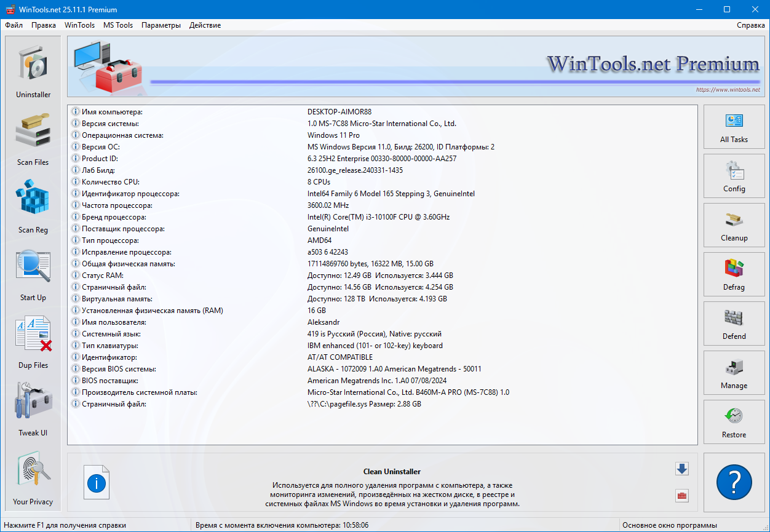The width and height of the screenshot is (770, 532).
Task: Click the WinTools app icon in title bar
Action: tap(9, 9)
